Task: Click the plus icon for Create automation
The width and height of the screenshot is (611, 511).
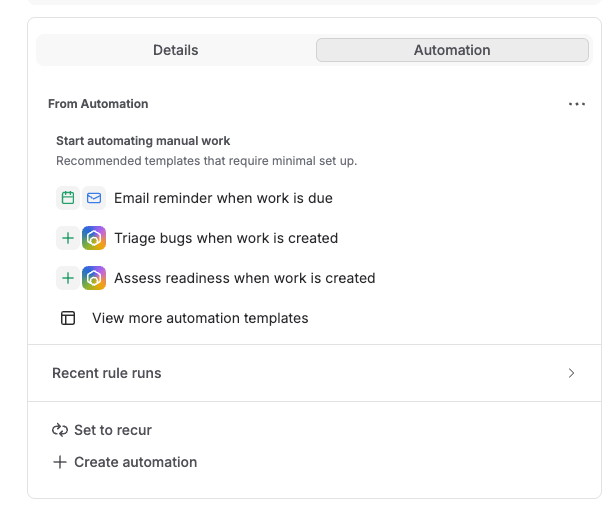Action: pos(60,462)
